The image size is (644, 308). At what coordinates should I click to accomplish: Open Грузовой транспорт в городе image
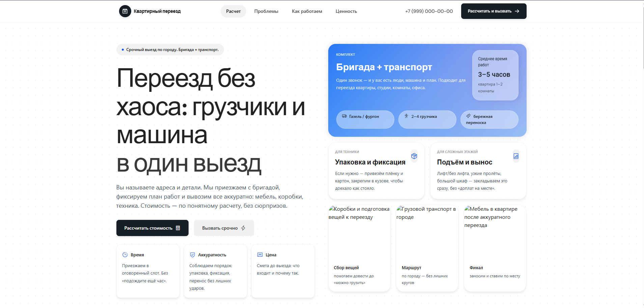pos(427,233)
